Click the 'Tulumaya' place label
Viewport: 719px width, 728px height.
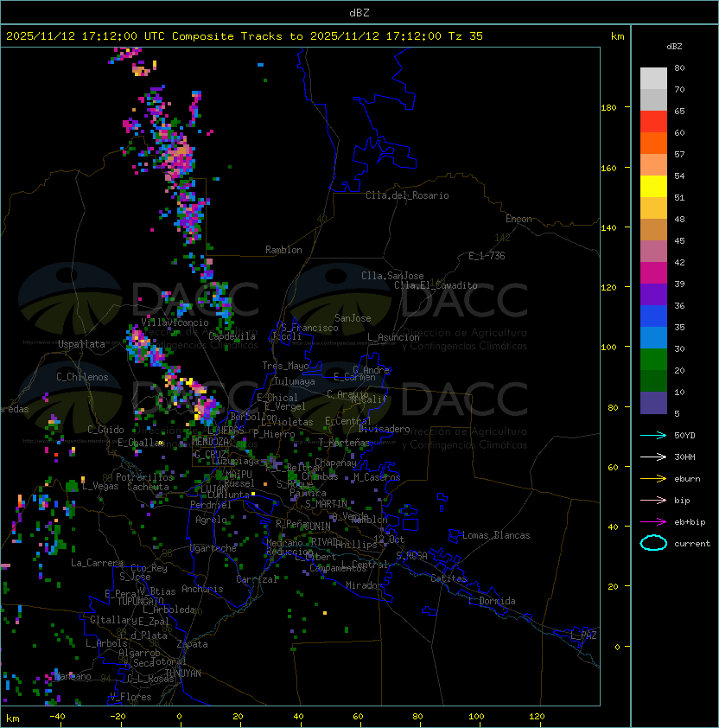coord(295,381)
